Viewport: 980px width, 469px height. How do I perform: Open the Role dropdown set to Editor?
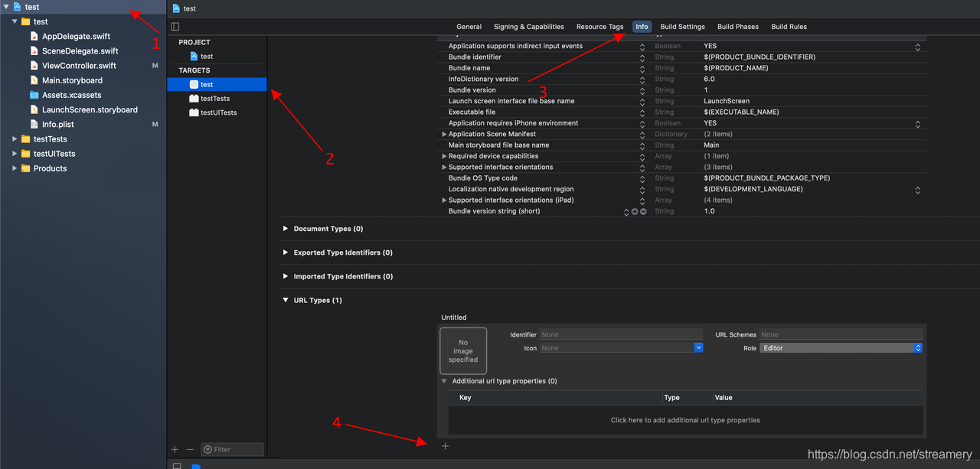[x=841, y=348]
